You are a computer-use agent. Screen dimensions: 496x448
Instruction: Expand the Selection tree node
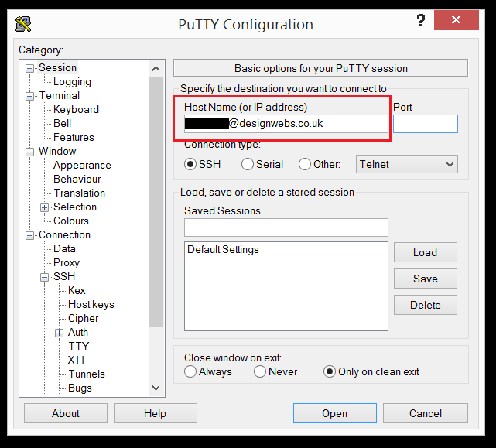45,207
